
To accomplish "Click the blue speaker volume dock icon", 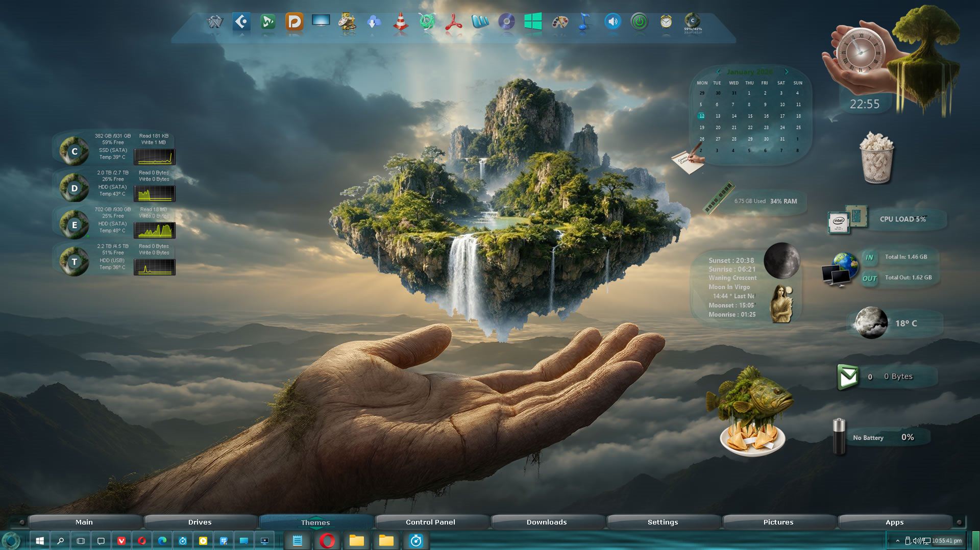I will (612, 22).
